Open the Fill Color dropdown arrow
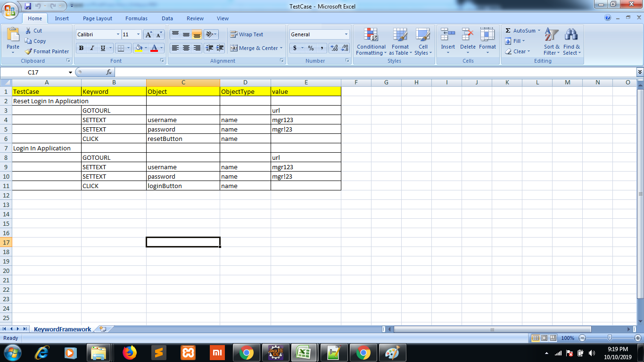Screen dimensions: 644x362 pos(146,48)
